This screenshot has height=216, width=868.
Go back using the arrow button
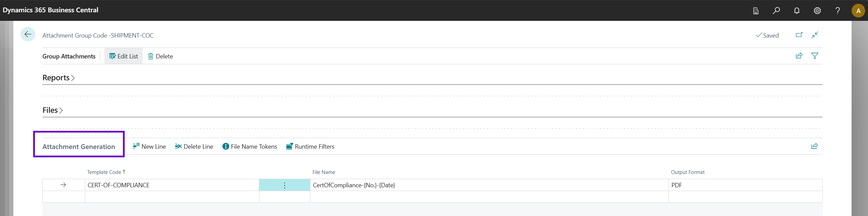point(28,35)
